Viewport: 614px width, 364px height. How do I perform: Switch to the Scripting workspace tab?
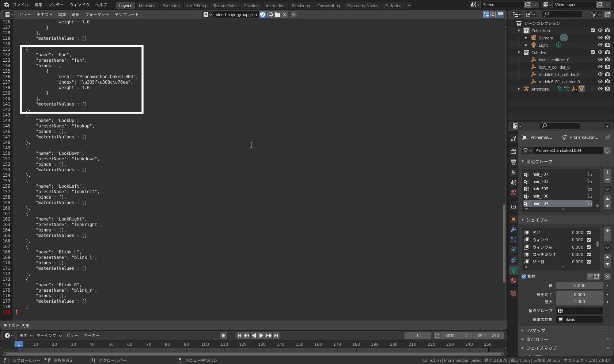pyautogui.click(x=393, y=6)
